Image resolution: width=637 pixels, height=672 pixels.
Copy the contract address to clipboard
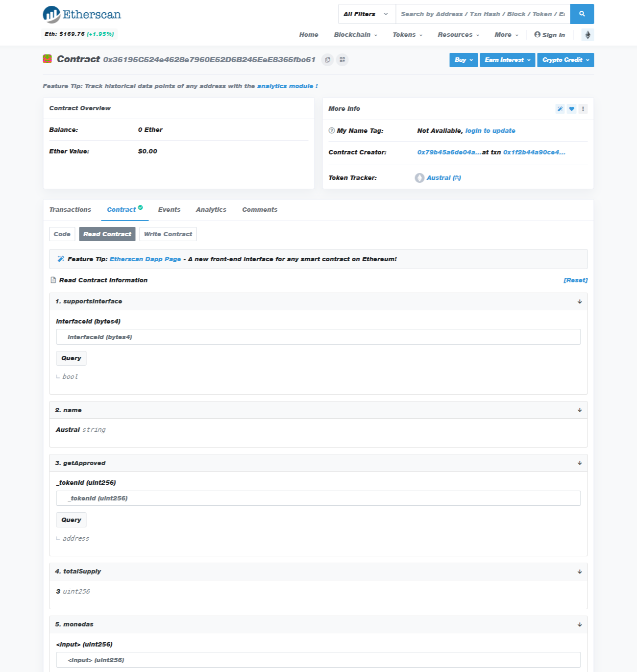click(x=327, y=60)
